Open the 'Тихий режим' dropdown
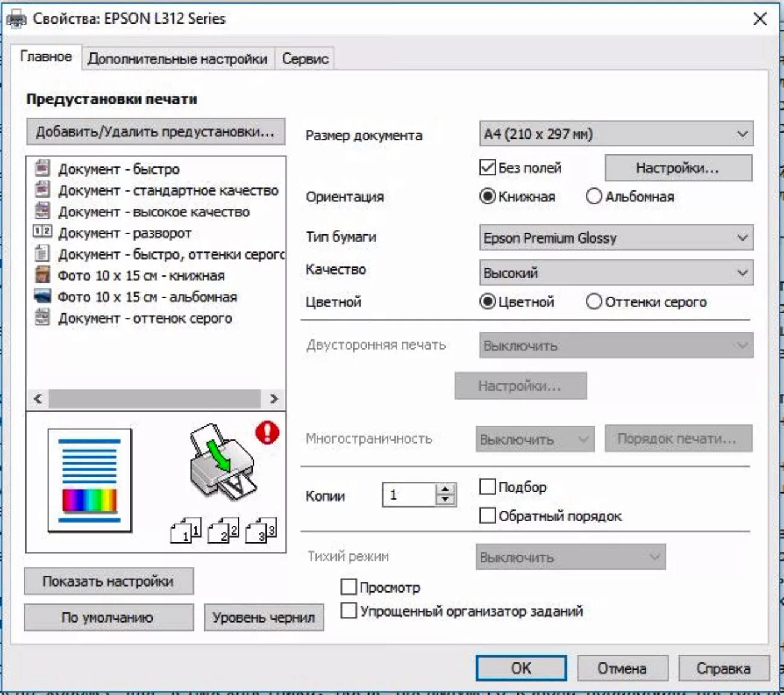The image size is (784, 695). pos(571,557)
